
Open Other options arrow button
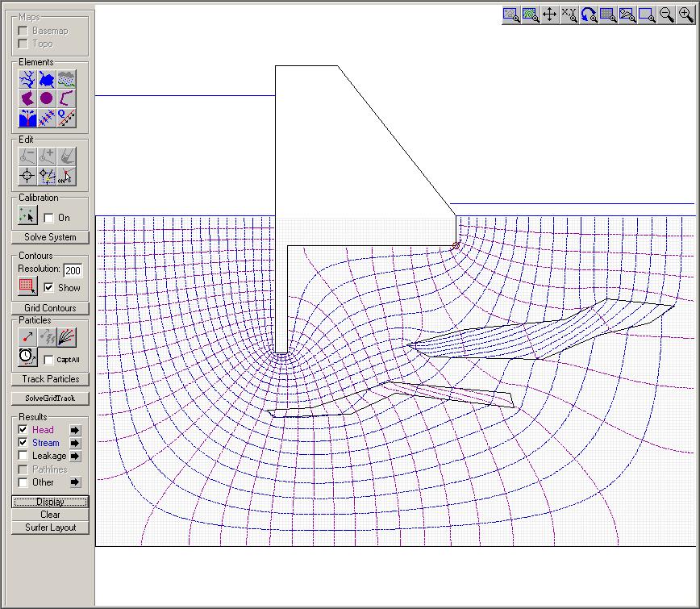pos(75,482)
